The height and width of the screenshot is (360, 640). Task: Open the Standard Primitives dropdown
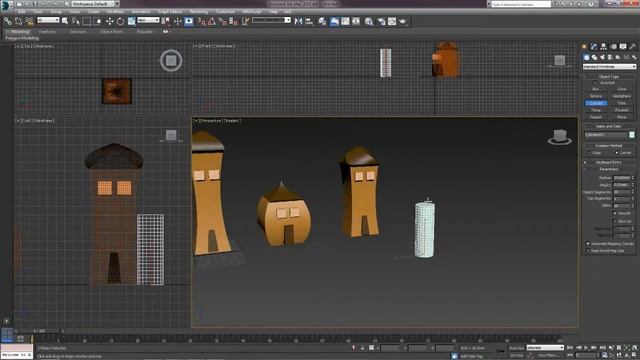click(x=609, y=67)
